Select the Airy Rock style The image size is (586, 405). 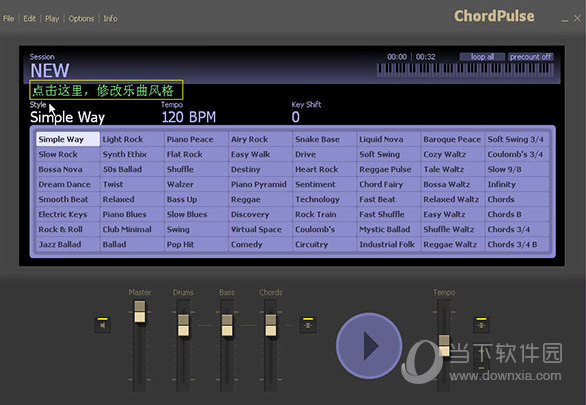point(260,139)
